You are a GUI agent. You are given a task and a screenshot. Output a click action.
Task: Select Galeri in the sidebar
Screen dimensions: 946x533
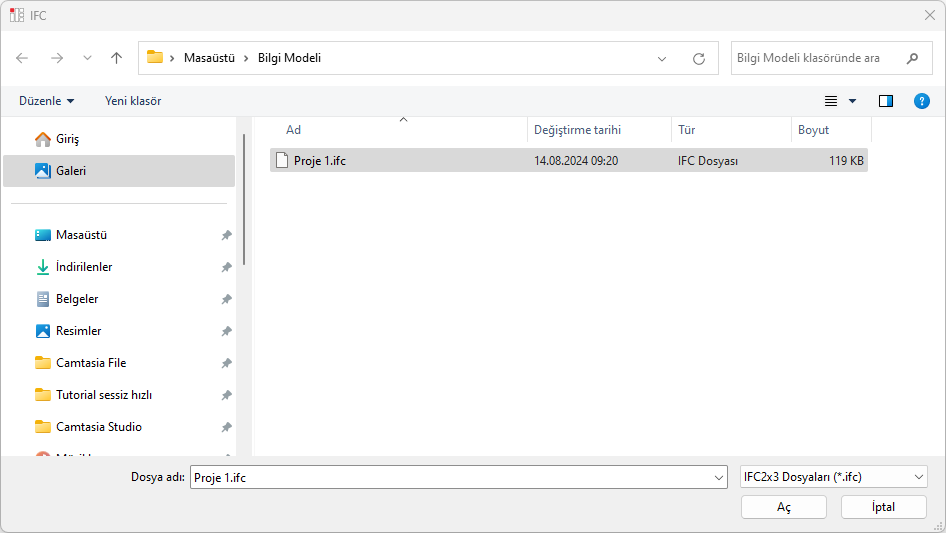pos(71,171)
